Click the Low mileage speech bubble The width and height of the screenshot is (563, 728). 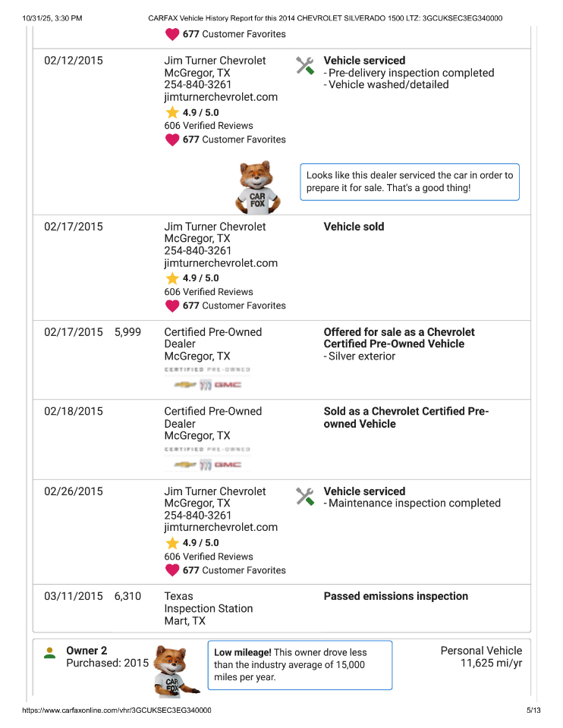(x=300, y=664)
